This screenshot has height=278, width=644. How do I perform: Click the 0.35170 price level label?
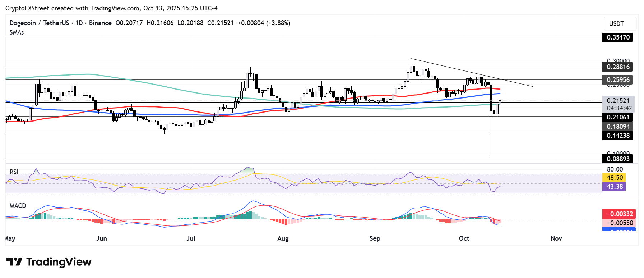[x=618, y=37]
